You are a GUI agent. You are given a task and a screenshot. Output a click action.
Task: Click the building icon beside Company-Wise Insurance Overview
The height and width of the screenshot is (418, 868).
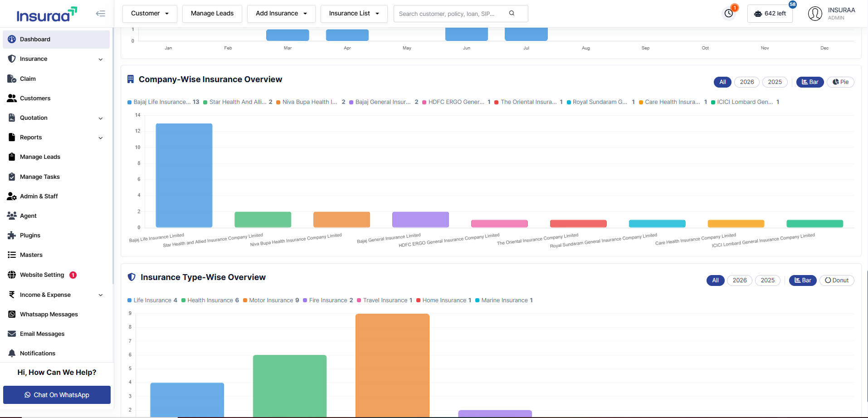tap(131, 79)
